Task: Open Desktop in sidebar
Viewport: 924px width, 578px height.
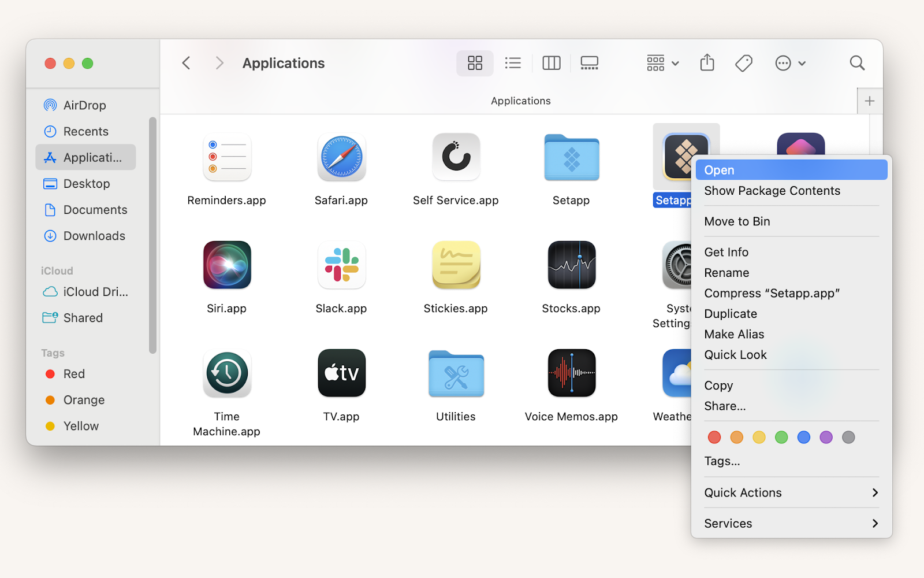Action: click(x=85, y=183)
